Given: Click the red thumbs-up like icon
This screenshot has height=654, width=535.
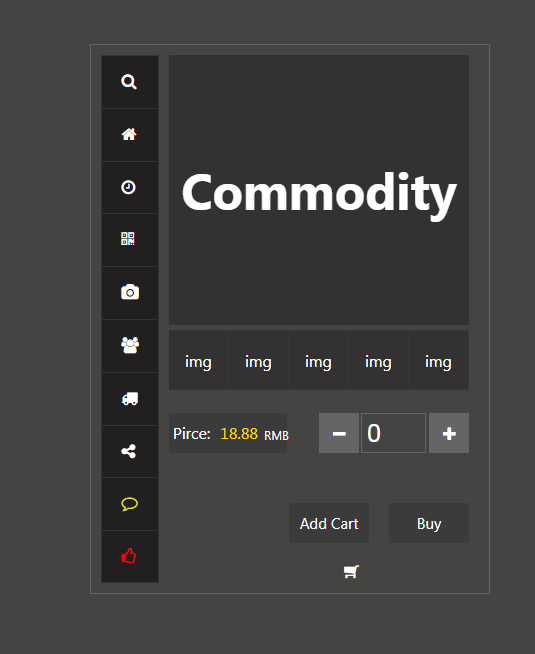Looking at the screenshot, I should click(129, 556).
